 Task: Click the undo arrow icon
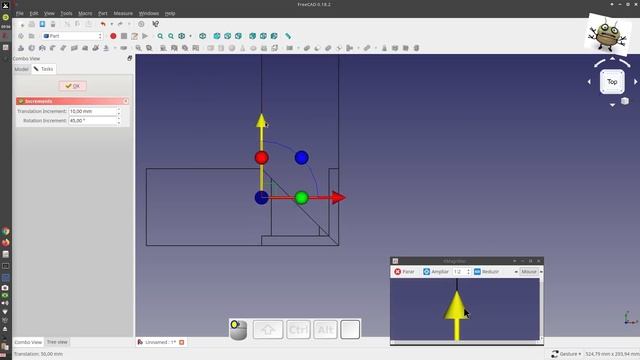coord(103,24)
